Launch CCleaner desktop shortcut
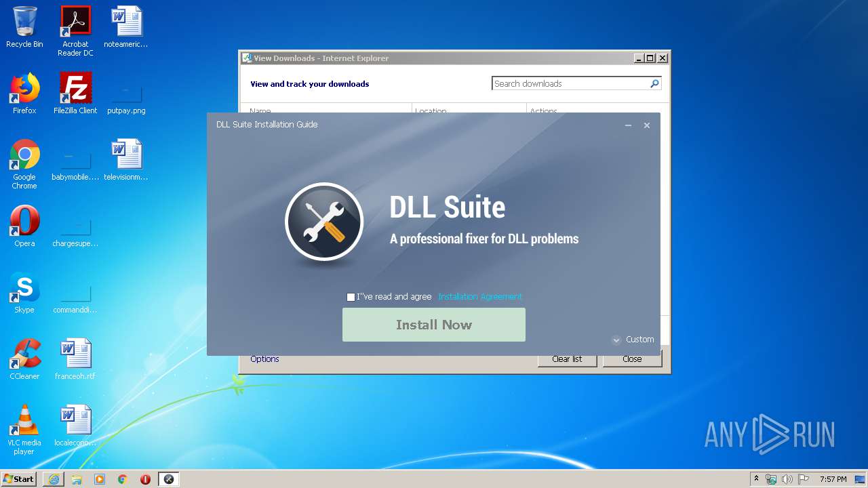This screenshot has height=488, width=868. click(24, 359)
